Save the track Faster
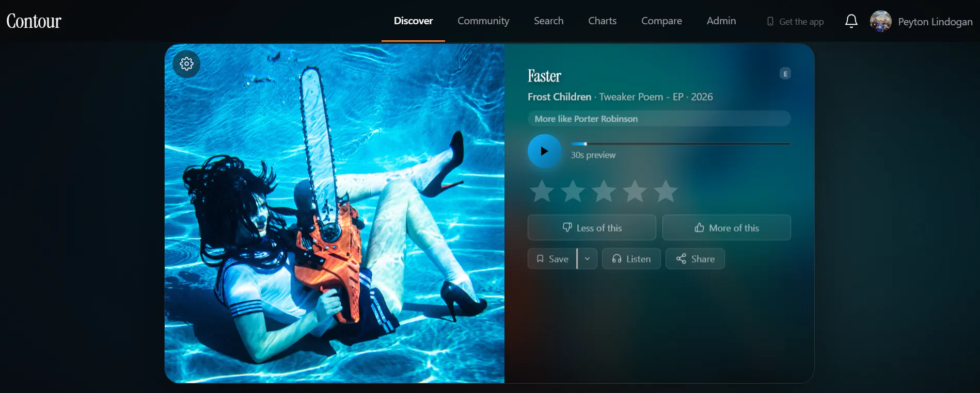Image resolution: width=980 pixels, height=393 pixels. [552, 259]
